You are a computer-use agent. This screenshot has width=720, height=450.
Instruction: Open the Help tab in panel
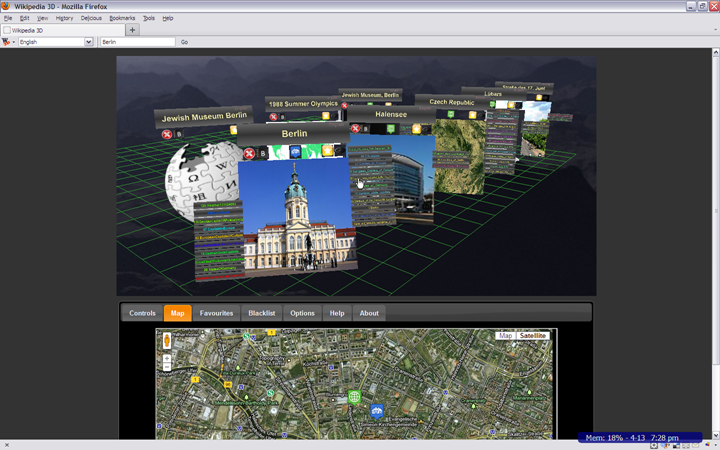coord(337,313)
